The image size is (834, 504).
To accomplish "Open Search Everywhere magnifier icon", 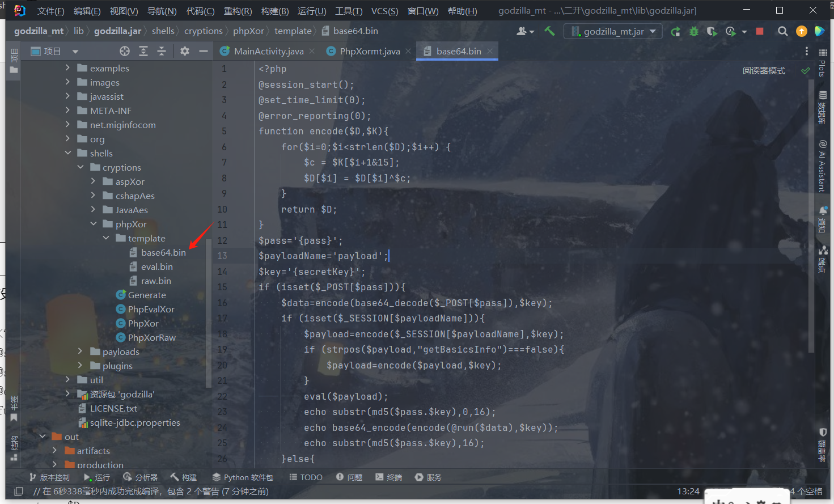I will [x=783, y=31].
